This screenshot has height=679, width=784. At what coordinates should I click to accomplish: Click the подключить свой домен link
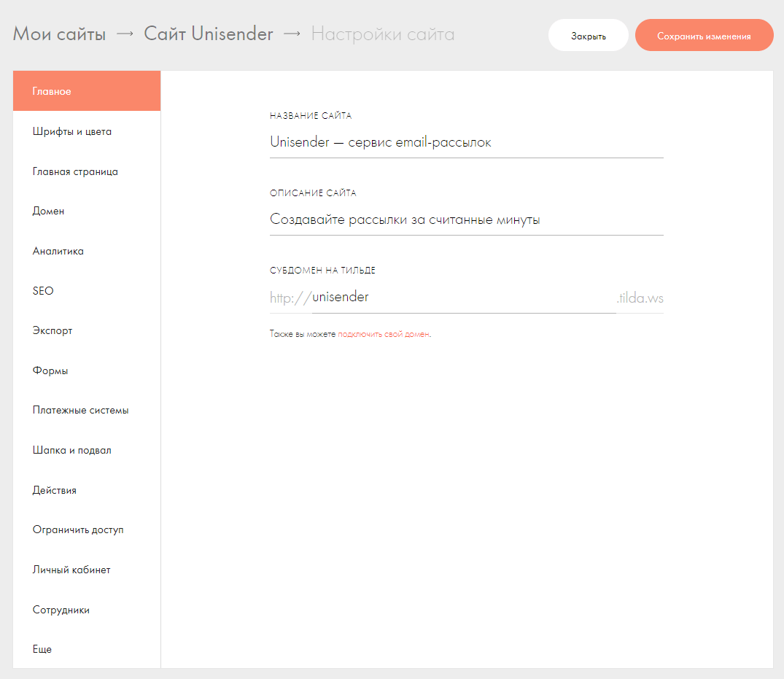pyautogui.click(x=384, y=334)
